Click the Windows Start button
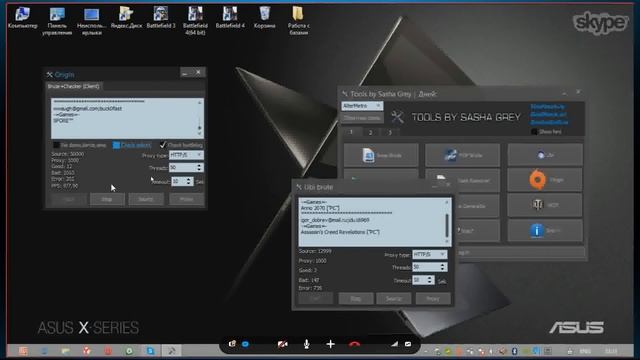The height and width of the screenshot is (360, 640). 23,351
